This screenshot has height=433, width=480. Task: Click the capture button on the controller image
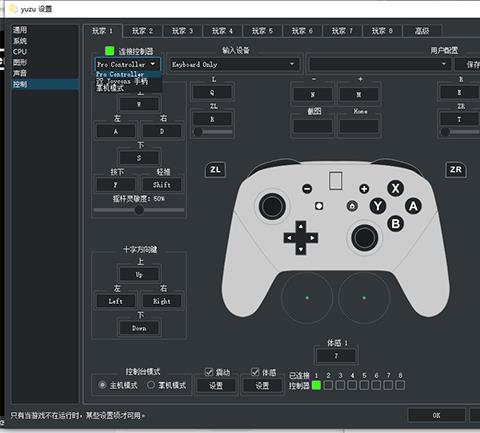coord(319,206)
